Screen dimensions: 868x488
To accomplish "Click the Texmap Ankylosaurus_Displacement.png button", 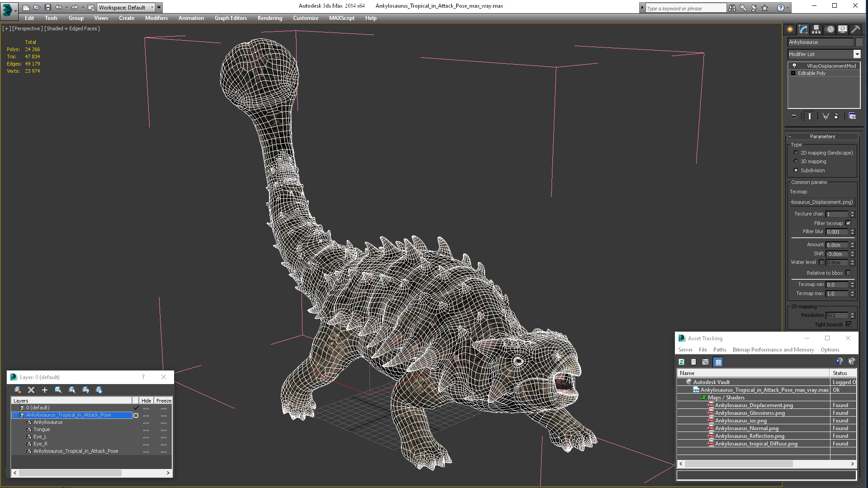I will click(822, 202).
